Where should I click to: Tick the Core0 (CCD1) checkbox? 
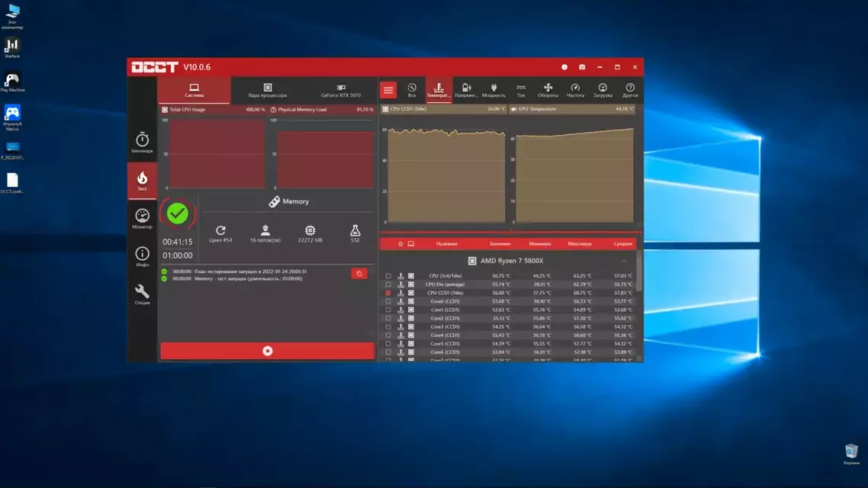coord(388,301)
